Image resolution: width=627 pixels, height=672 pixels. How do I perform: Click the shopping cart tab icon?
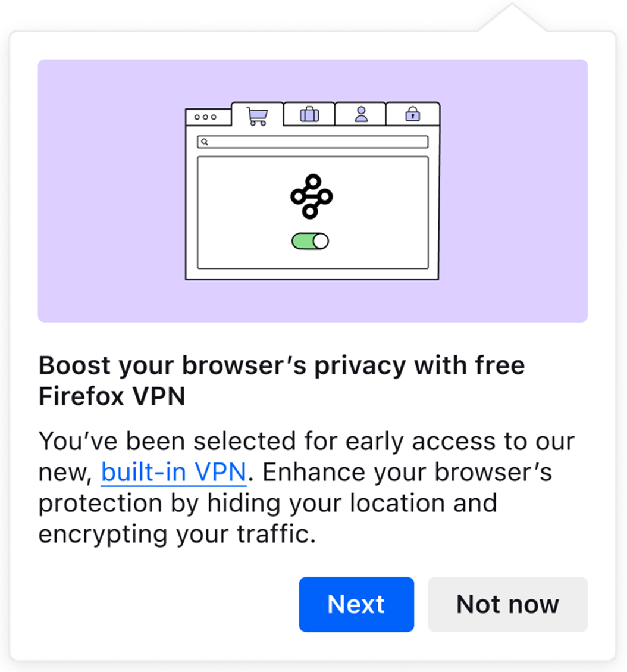pyautogui.click(x=257, y=115)
